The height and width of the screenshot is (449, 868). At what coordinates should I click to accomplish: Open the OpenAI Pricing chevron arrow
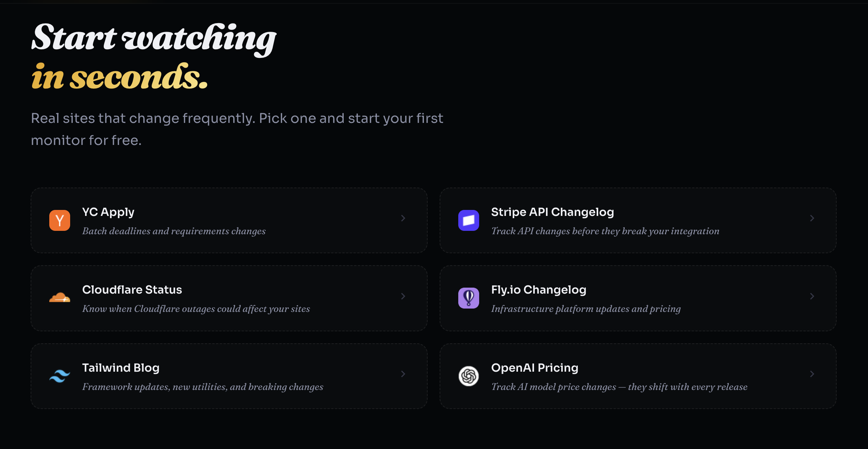pyautogui.click(x=812, y=374)
